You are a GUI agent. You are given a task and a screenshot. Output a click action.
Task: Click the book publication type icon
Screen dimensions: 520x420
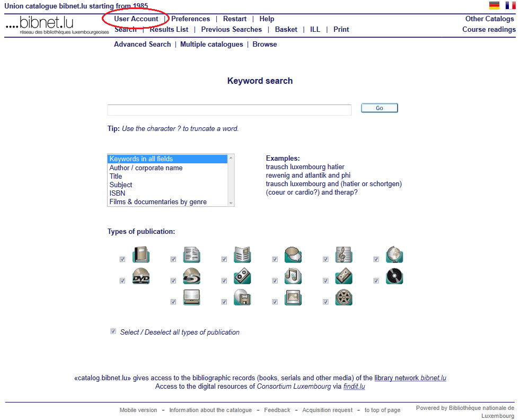point(141,255)
